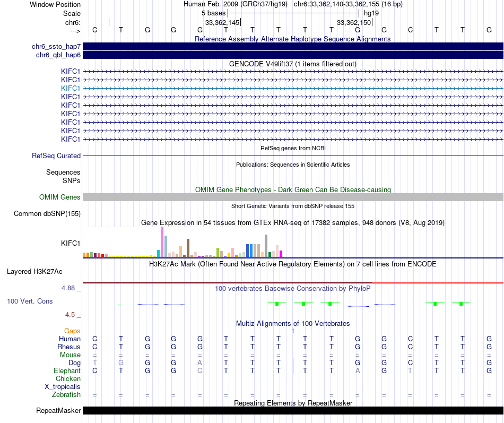The height and width of the screenshot is (423, 504).
Task: Click the Layered H3K27Ac label
Action: pos(34,272)
